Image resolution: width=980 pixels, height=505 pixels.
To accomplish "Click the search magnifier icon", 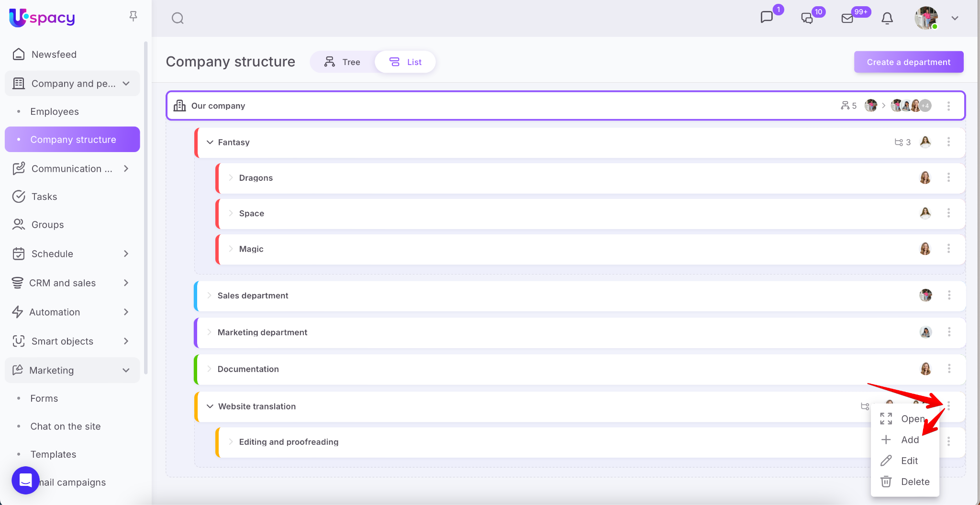I will [x=178, y=18].
